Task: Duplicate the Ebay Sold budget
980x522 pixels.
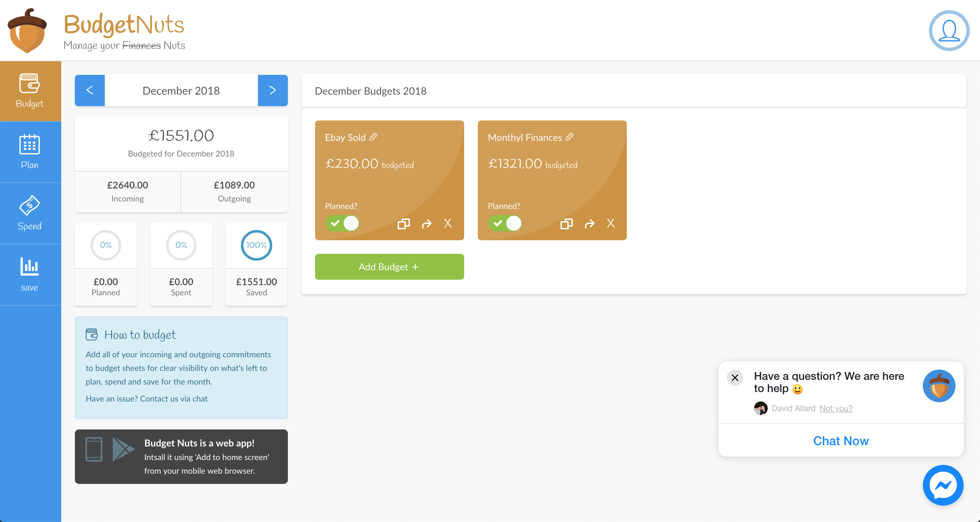Action: [403, 224]
